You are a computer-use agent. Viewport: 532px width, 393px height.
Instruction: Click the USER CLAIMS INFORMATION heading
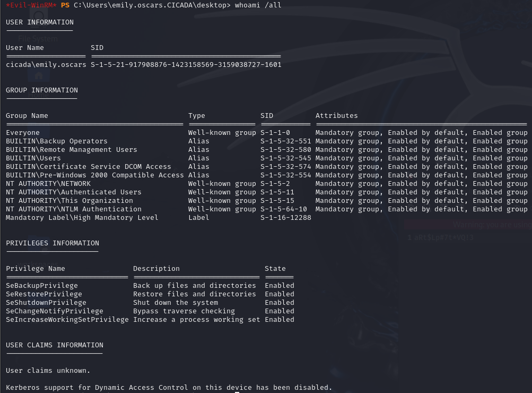55,345
